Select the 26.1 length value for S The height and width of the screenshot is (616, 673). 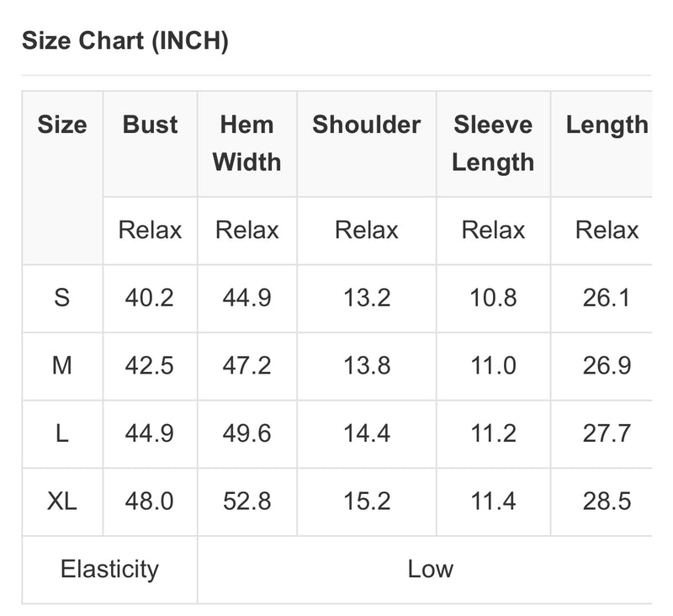(607, 298)
